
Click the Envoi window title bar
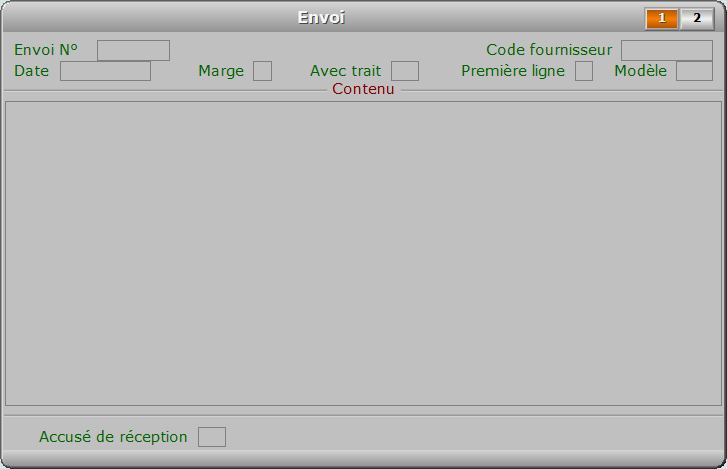[321, 18]
